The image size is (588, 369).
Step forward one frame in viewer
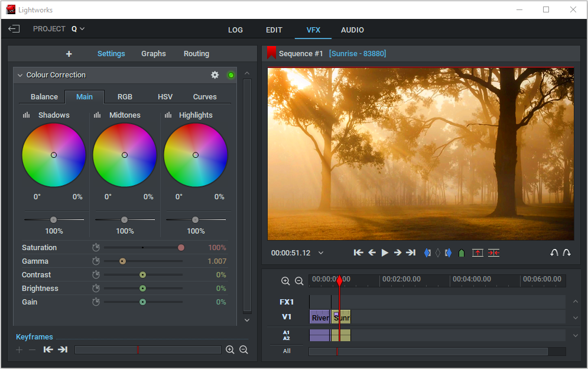[398, 253]
